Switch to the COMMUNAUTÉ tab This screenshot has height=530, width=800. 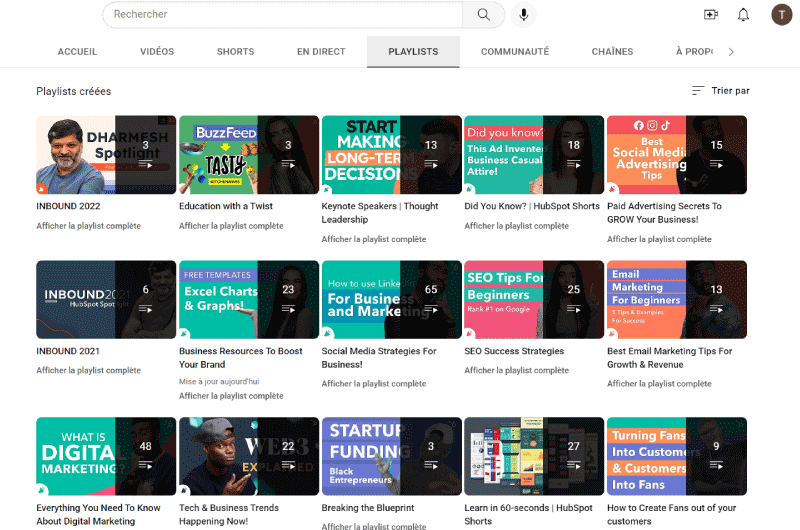515,52
